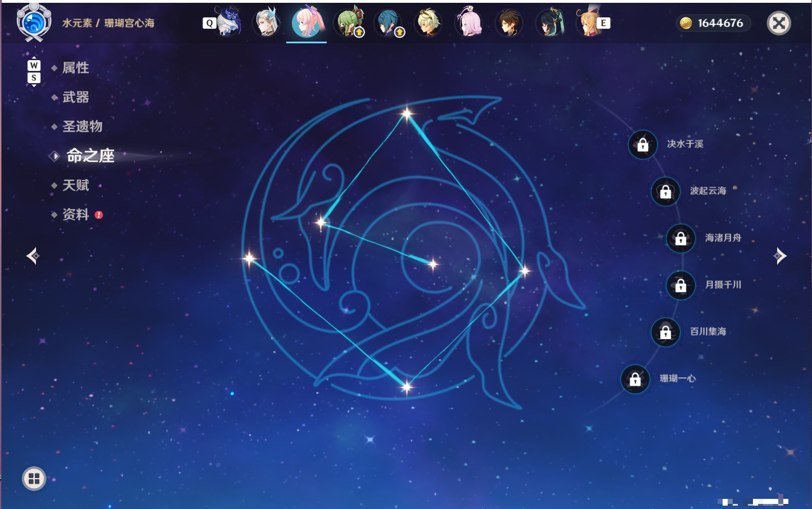Screen dimensions: 812x509
Task: Select the teal-haired character with red glasses
Action: pos(549,22)
